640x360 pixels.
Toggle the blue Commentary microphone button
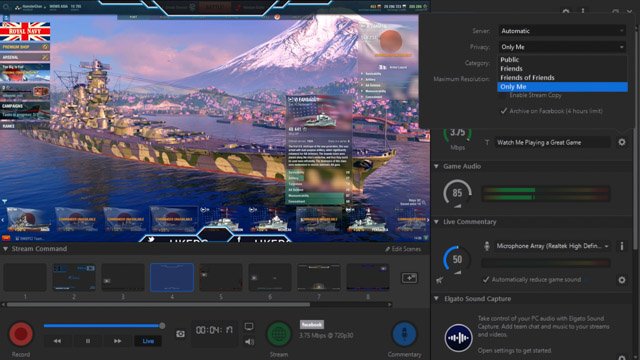point(404,333)
